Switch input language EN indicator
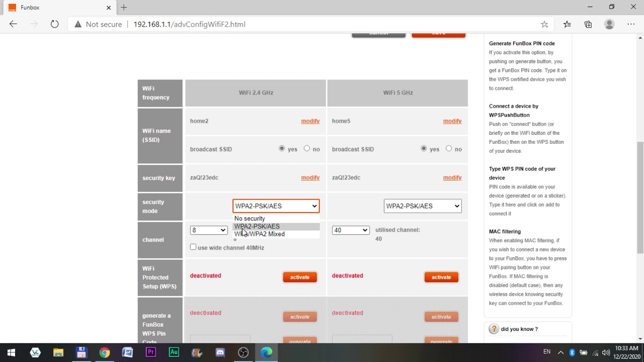 click(547, 352)
